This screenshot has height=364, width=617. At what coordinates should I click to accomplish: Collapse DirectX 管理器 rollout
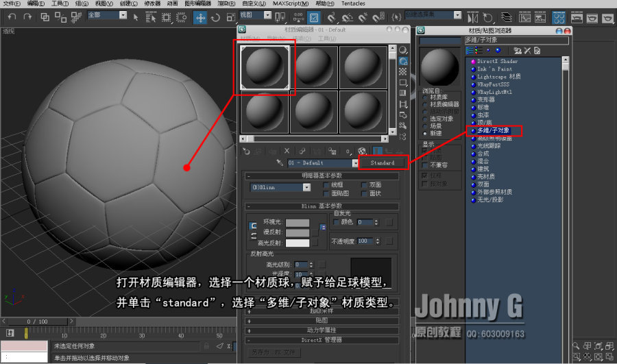322,340
